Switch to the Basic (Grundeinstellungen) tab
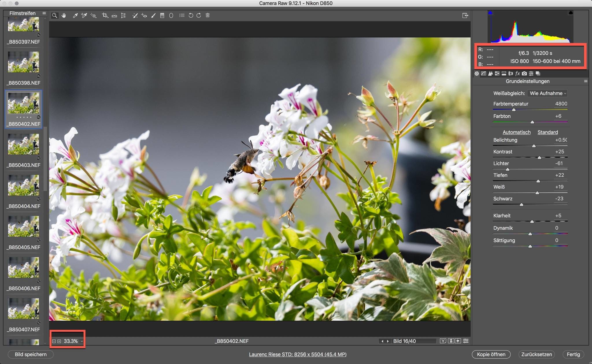 (x=477, y=73)
